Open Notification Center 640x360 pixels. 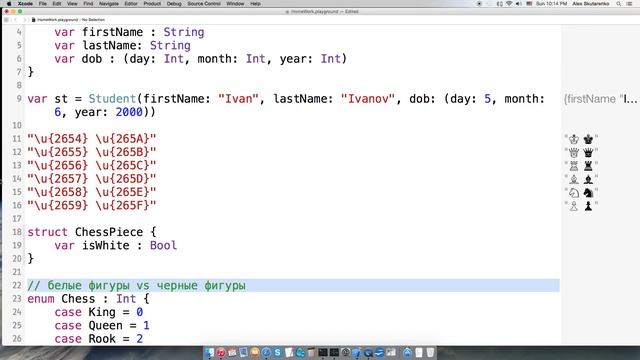(x=629, y=4)
